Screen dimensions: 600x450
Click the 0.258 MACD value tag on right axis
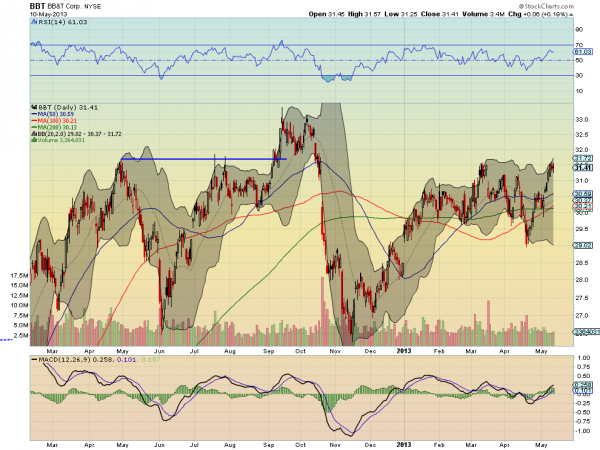pos(583,385)
